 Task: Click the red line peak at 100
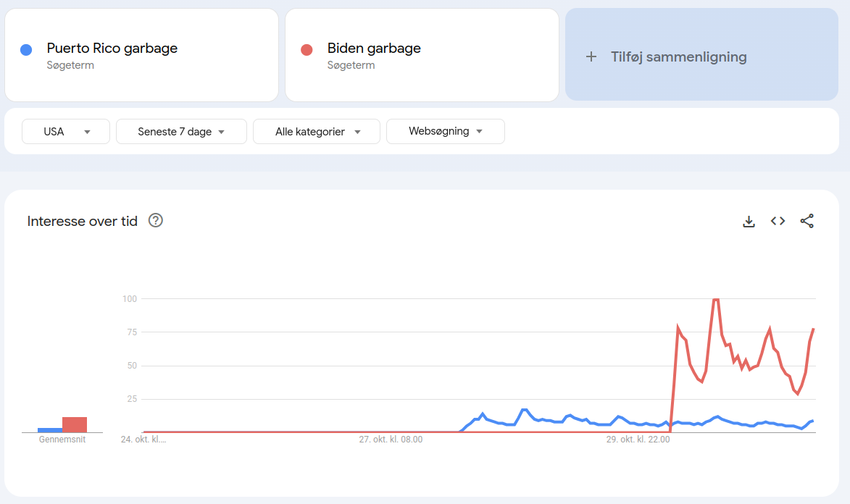(715, 299)
